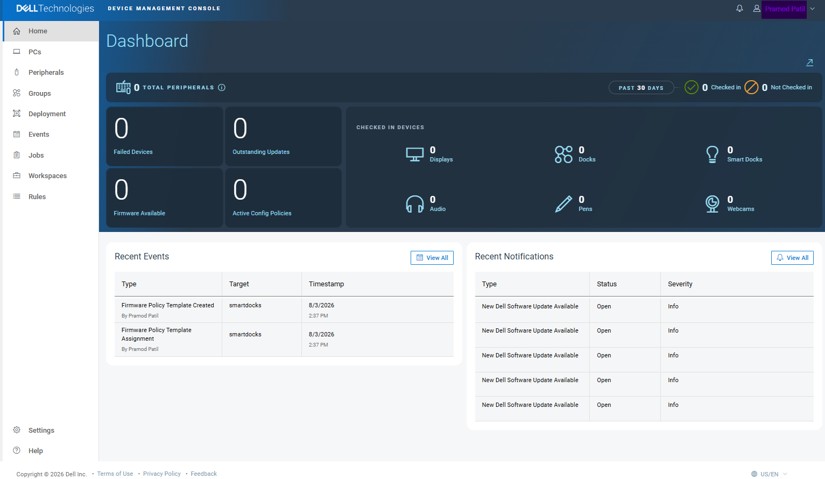Click the Help question mark icon
Image resolution: width=825 pixels, height=479 pixels.
point(17,450)
